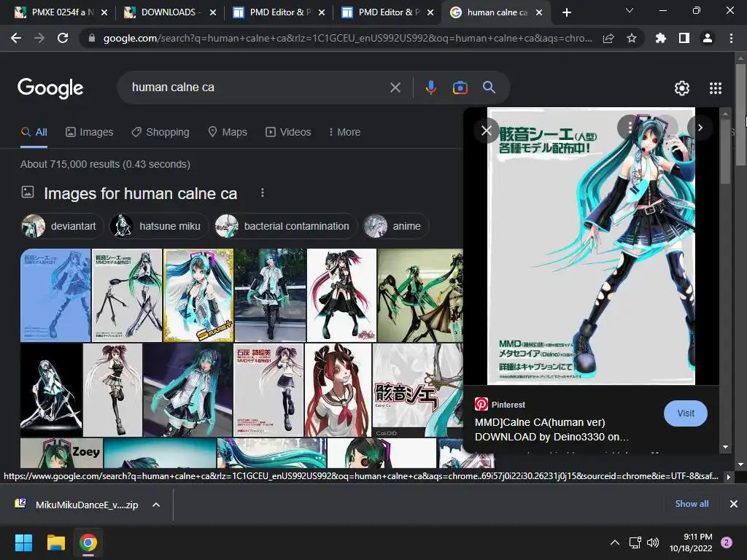This screenshot has height=560, width=747.
Task: Search by image with the camera icon
Action: pyautogui.click(x=460, y=87)
